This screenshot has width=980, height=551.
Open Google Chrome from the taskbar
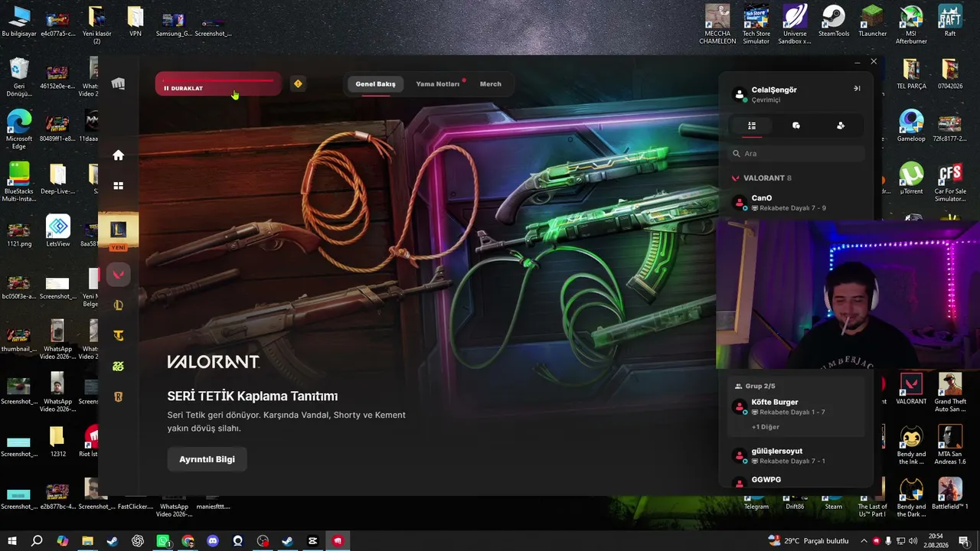[188, 541]
